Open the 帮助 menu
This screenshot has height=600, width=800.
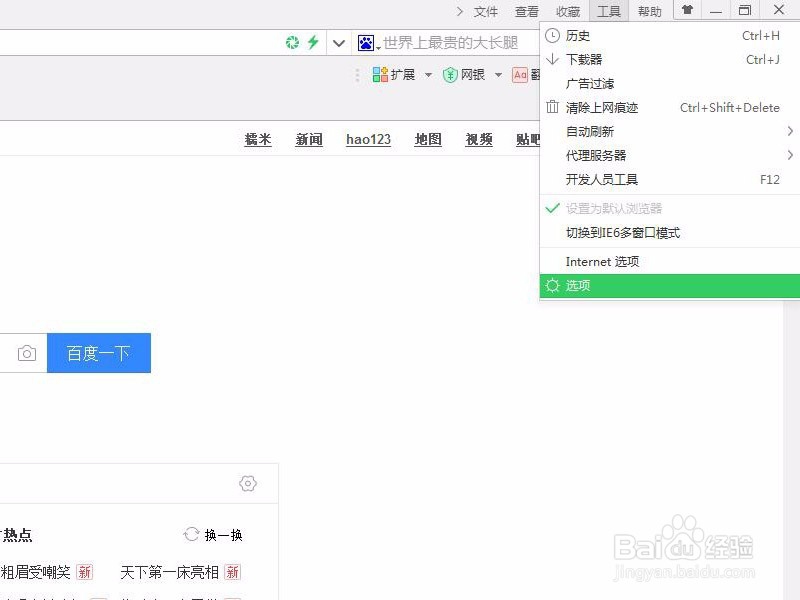tap(648, 11)
